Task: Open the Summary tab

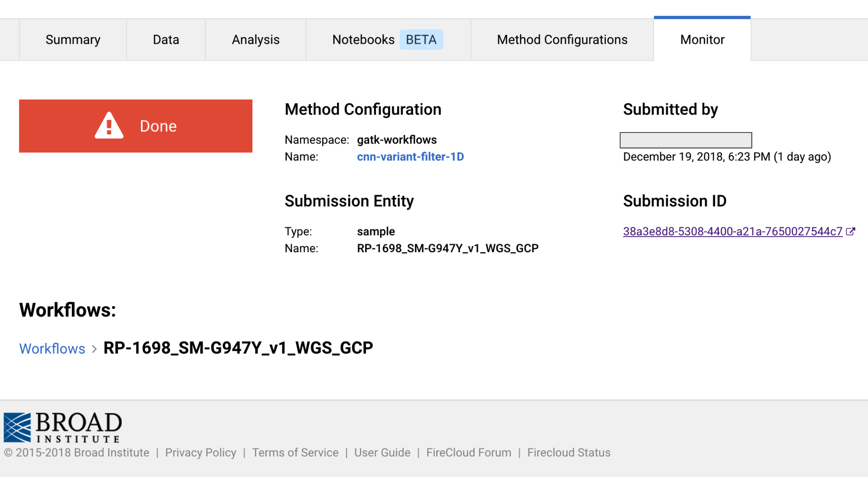Action: pyautogui.click(x=73, y=40)
